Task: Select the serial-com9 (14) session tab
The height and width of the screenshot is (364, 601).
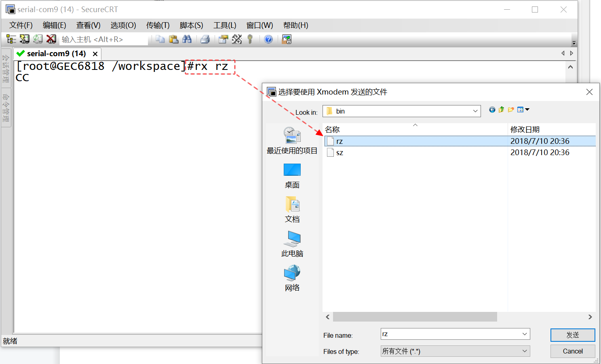Action: pyautogui.click(x=56, y=53)
